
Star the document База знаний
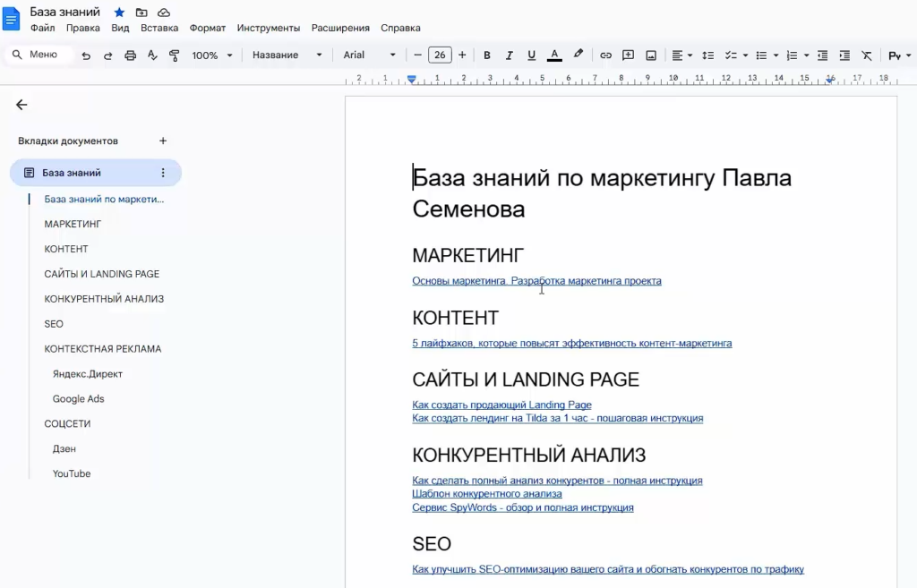click(x=119, y=13)
